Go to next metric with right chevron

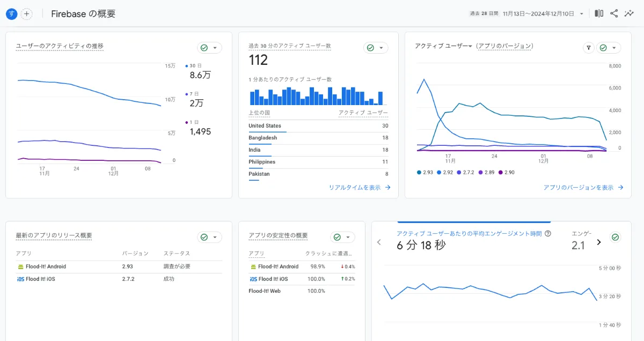pos(599,242)
